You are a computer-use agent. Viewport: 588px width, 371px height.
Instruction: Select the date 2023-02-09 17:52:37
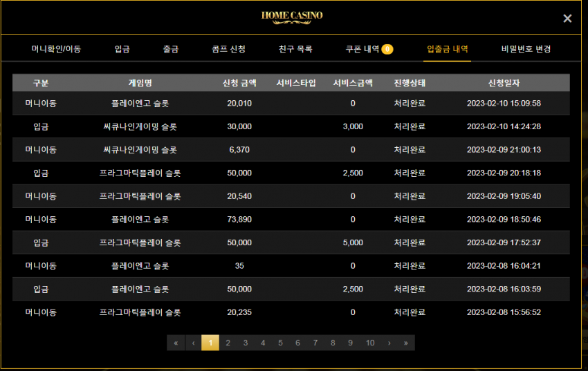pyautogui.click(x=504, y=242)
